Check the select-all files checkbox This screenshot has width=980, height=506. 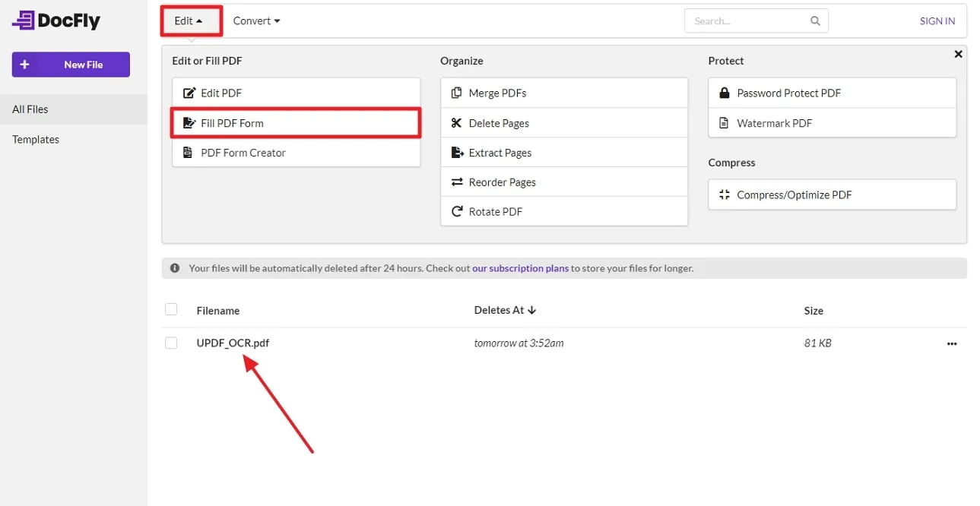pyautogui.click(x=171, y=309)
